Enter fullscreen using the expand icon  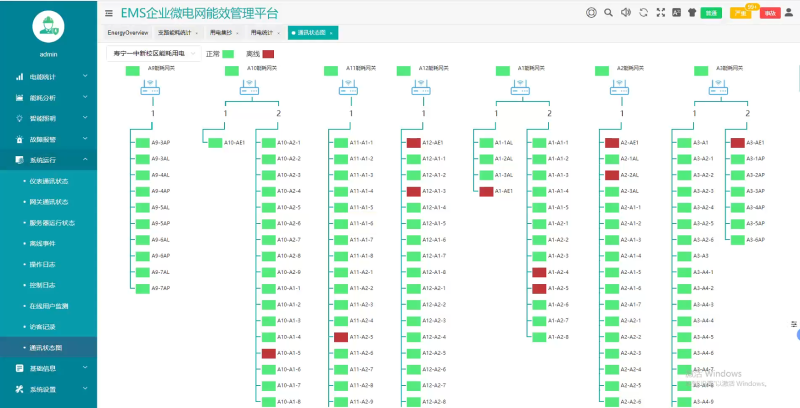click(661, 13)
